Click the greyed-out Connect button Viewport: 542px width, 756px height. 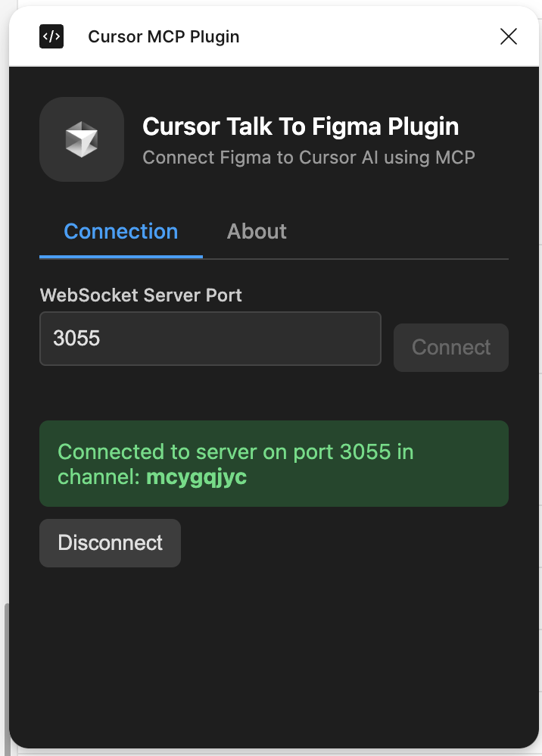(x=451, y=348)
